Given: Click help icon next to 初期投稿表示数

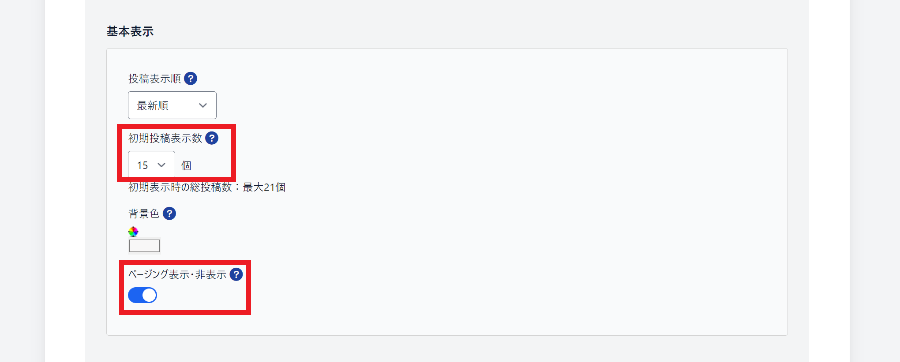Looking at the screenshot, I should point(212,138).
